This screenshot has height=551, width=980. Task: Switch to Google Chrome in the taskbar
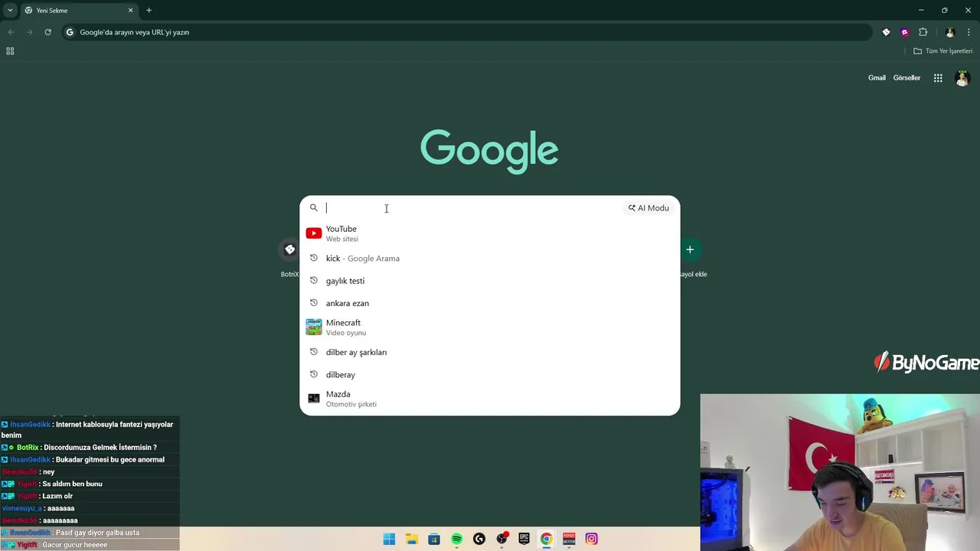[547, 539]
